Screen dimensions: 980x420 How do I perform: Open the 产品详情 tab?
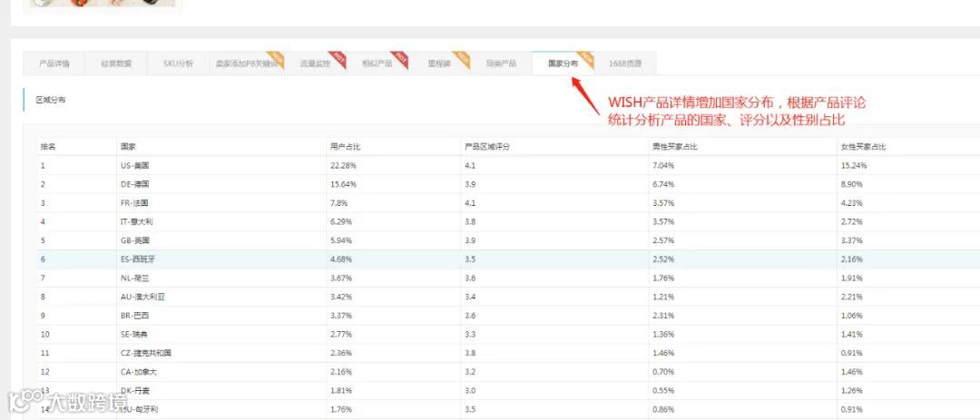tap(54, 63)
